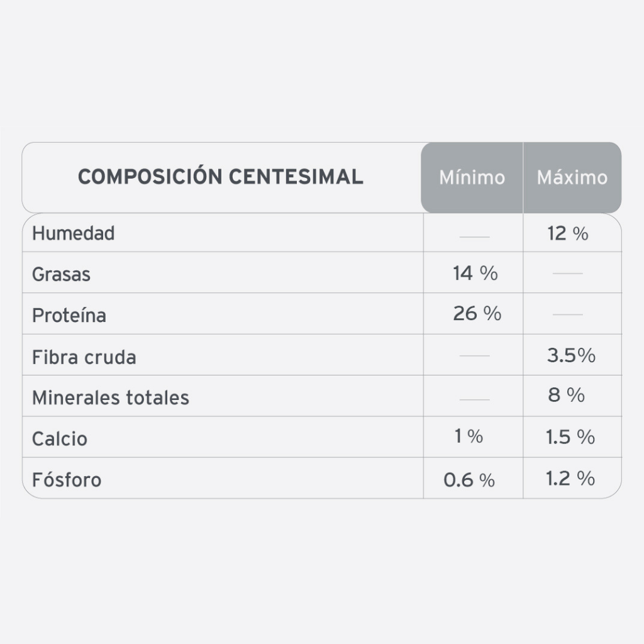Select the Mínimo column header
Screen dimensions: 644x644
tap(472, 178)
